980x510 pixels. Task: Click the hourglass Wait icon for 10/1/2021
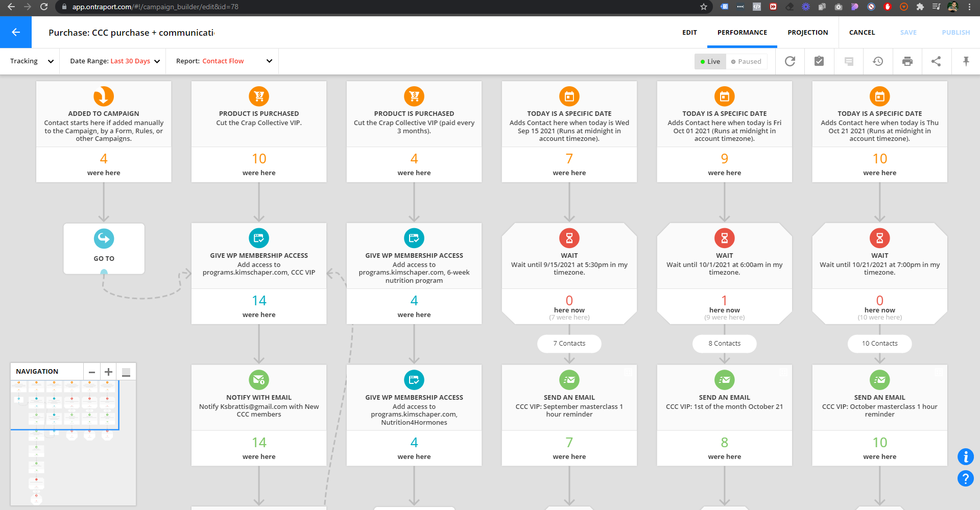pos(725,238)
